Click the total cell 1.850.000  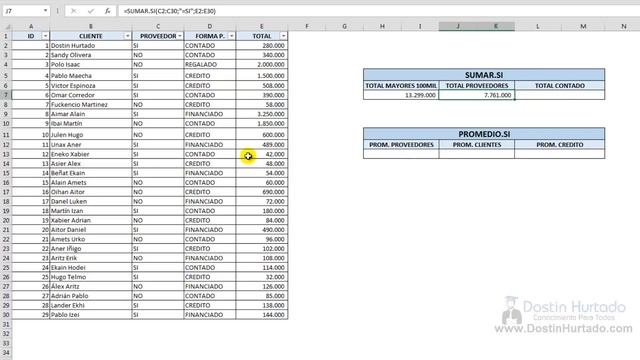tap(262, 123)
